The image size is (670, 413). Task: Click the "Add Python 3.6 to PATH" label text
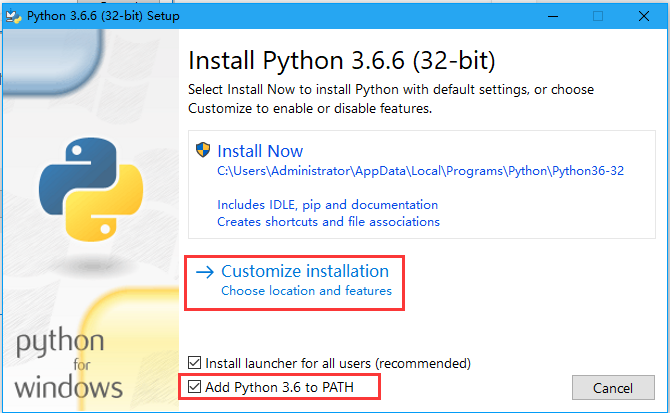[279, 386]
